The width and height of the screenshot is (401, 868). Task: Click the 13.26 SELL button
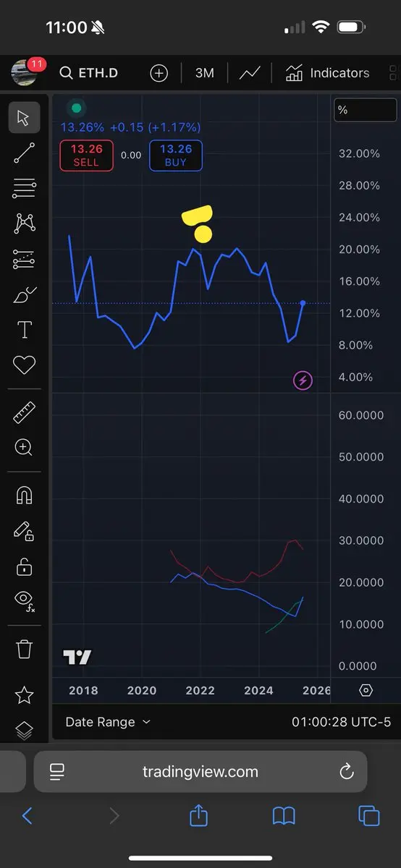[86, 155]
